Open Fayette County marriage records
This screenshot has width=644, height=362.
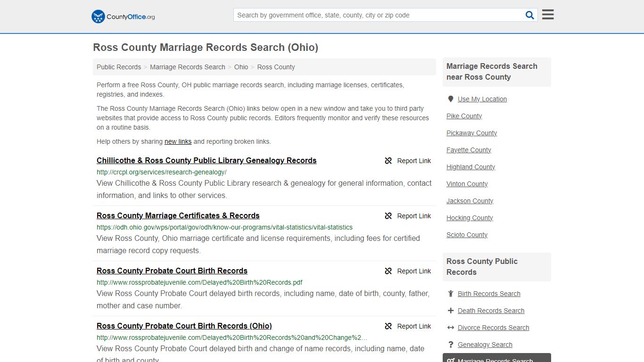[x=469, y=150]
